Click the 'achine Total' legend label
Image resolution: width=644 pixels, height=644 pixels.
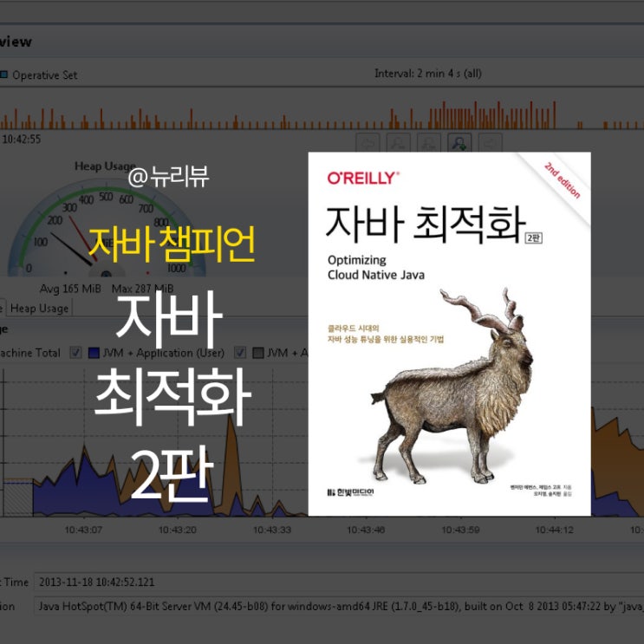30,353
